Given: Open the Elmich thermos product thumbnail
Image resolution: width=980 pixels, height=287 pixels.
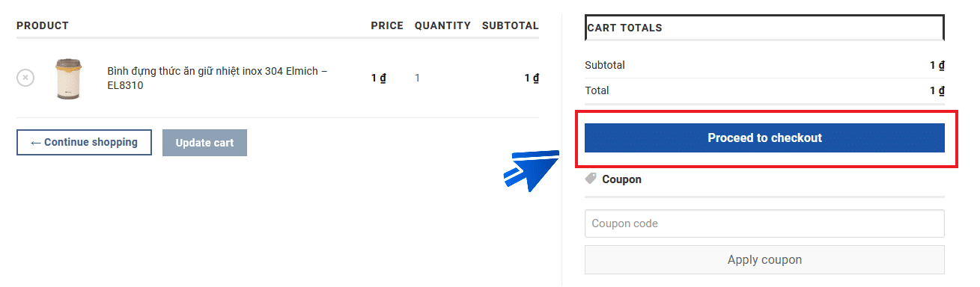Looking at the screenshot, I should 68,78.
